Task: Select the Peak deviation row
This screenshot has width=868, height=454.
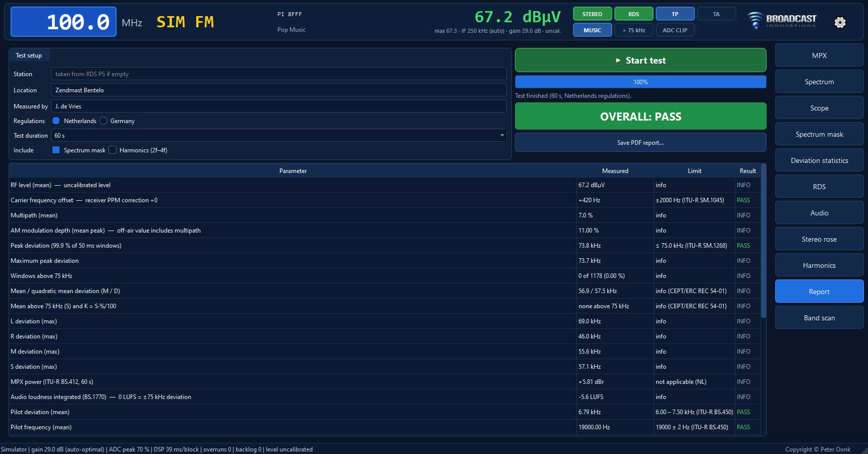Action: [385, 246]
